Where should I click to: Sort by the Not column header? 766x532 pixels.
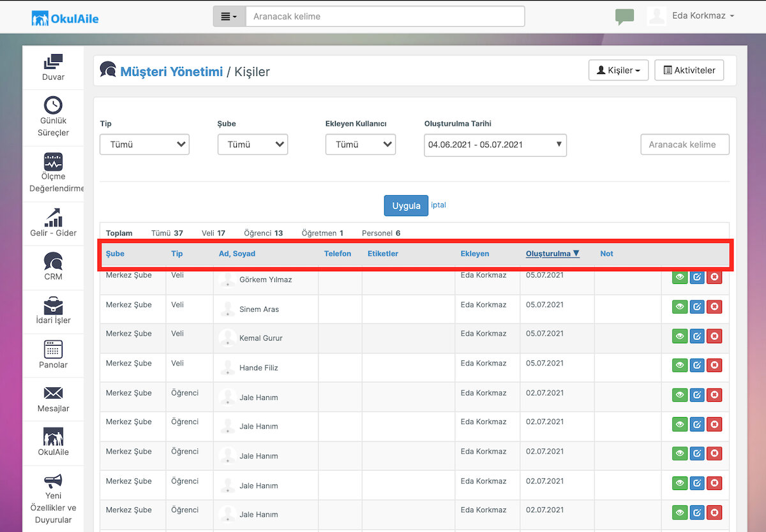pyautogui.click(x=606, y=254)
